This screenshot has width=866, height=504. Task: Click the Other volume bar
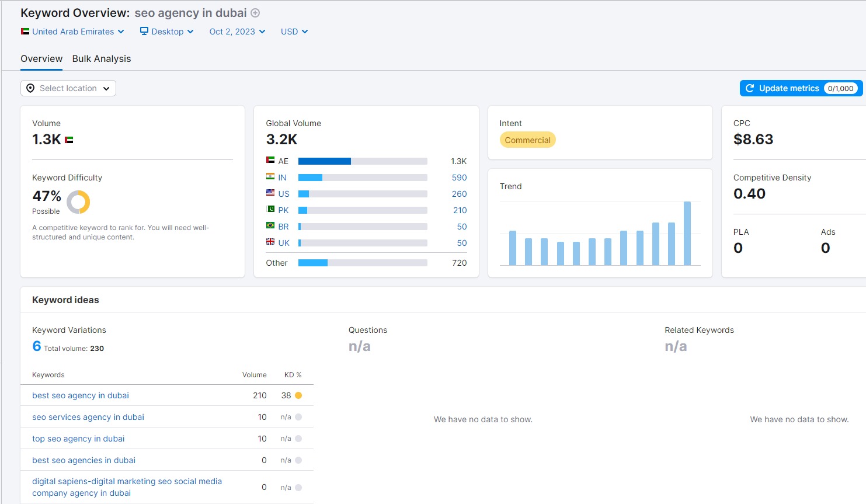pos(363,263)
